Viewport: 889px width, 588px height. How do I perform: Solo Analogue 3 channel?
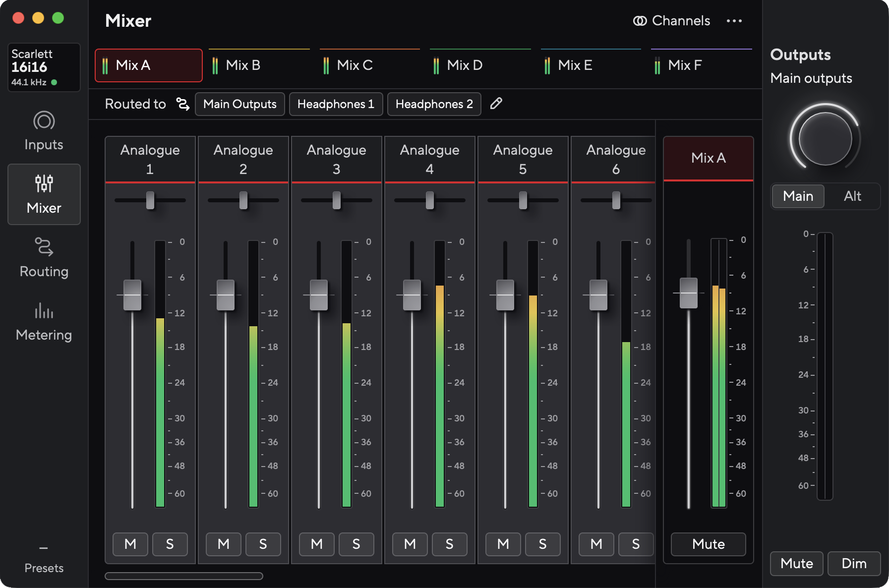click(x=356, y=544)
